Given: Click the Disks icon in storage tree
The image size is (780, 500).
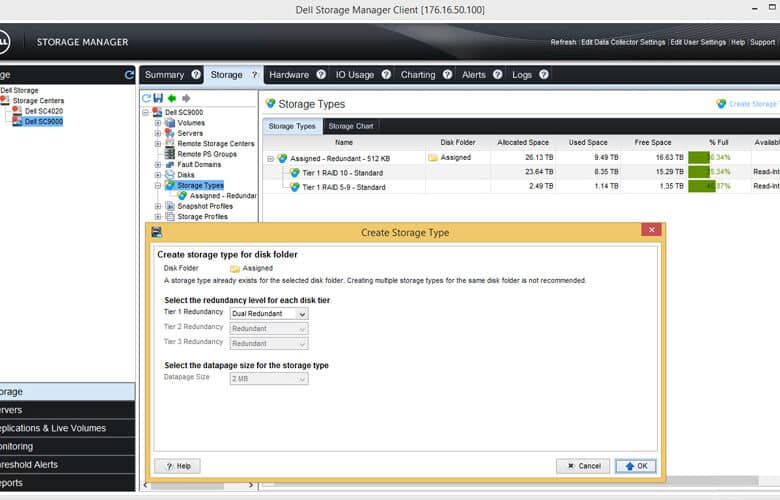Looking at the screenshot, I should coord(170,175).
